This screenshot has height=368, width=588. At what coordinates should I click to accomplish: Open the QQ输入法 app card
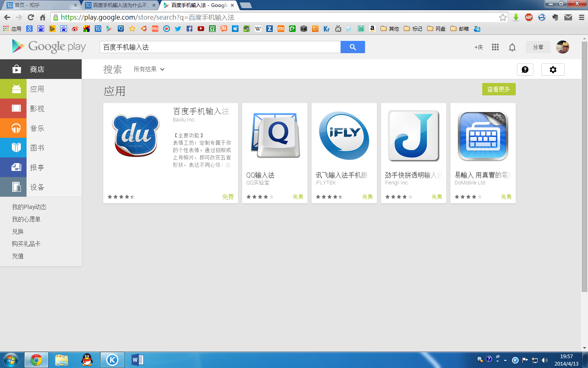point(275,153)
